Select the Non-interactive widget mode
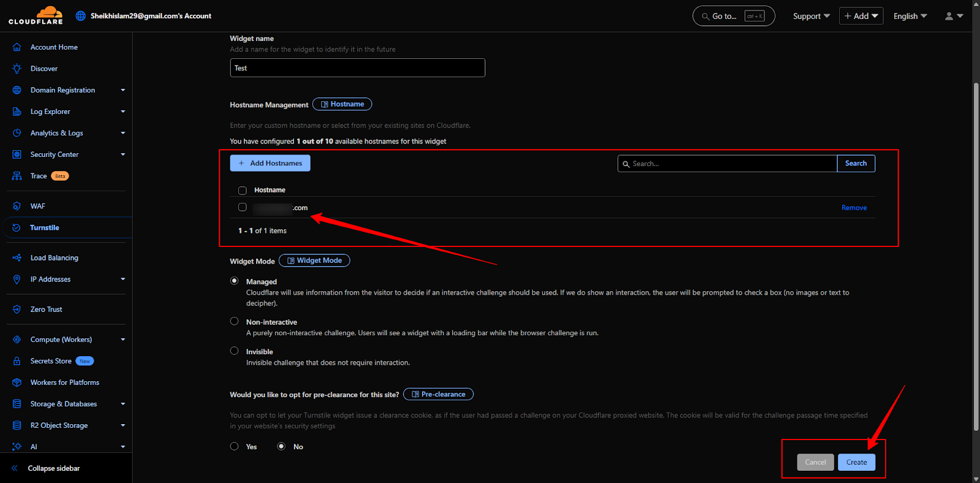Screen dimensions: 980x483 pyautogui.click(x=234, y=321)
